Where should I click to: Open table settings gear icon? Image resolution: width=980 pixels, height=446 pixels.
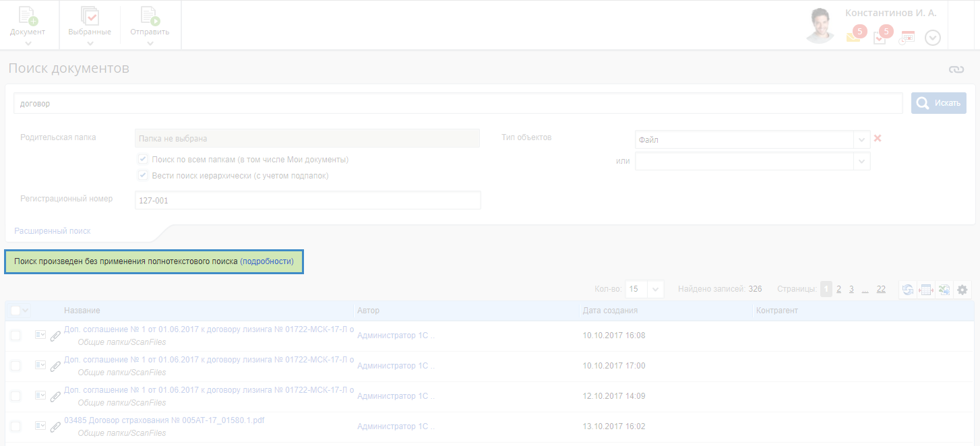(x=962, y=290)
